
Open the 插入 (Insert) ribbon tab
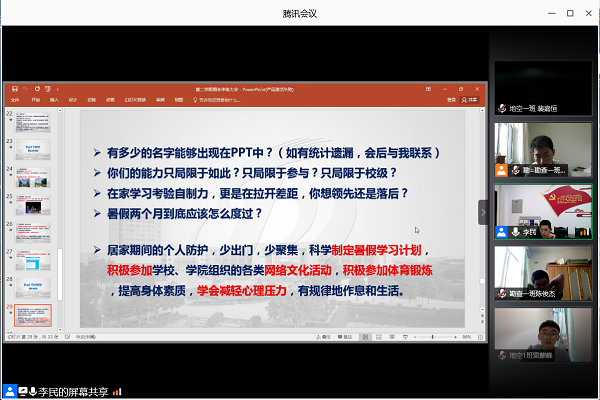(54, 100)
